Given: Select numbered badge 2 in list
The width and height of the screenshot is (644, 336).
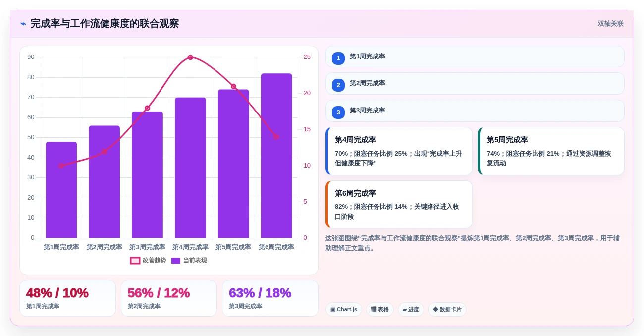Looking at the screenshot, I should 338,85.
